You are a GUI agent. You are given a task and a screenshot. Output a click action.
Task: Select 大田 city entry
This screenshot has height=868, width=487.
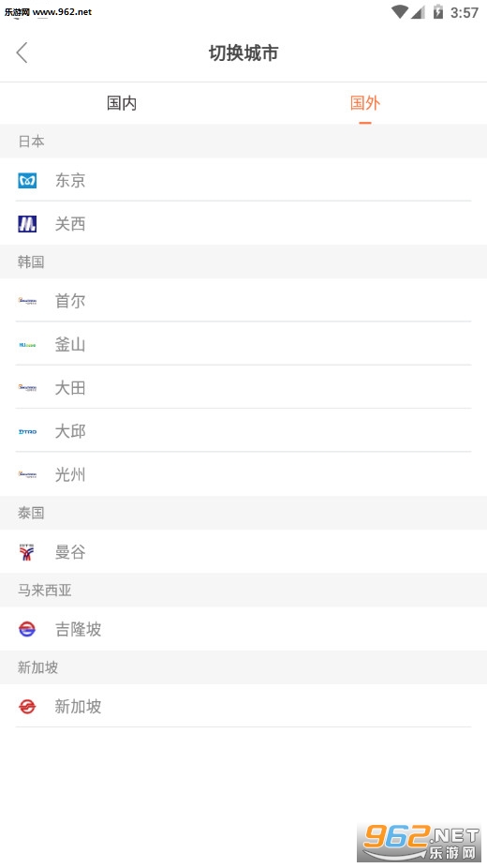click(243, 387)
